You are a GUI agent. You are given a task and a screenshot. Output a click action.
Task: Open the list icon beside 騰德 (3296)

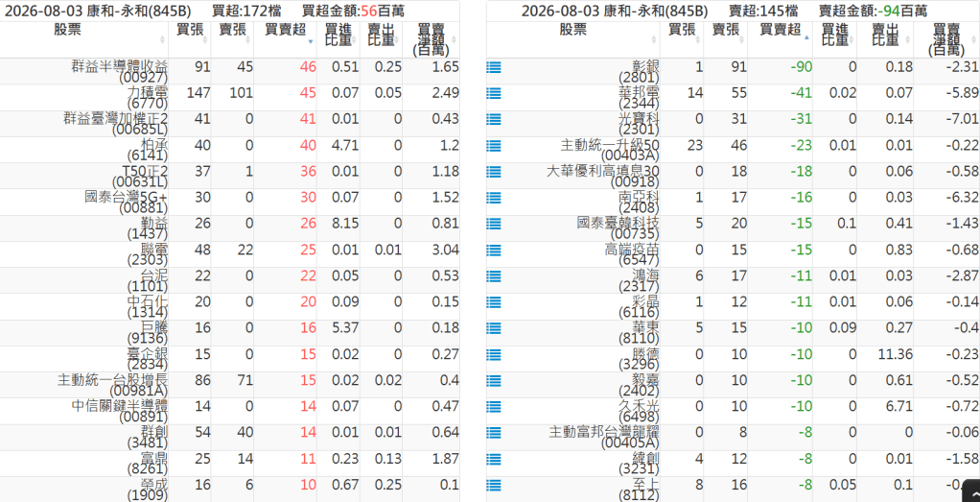coord(494,354)
